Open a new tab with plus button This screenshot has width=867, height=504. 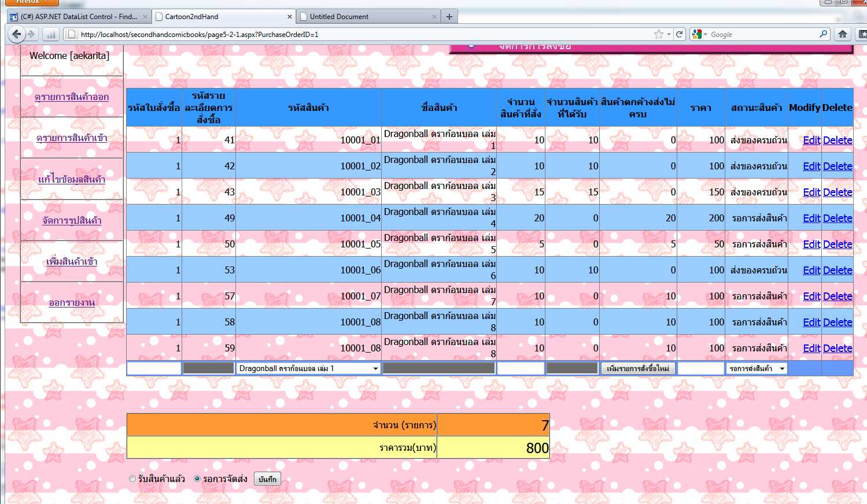449,17
